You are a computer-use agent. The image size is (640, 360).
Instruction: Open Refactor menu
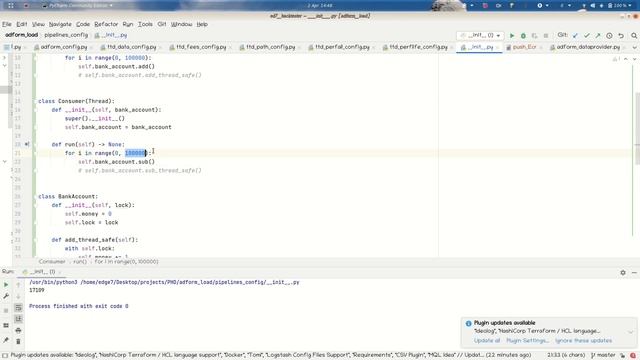pos(106,24)
